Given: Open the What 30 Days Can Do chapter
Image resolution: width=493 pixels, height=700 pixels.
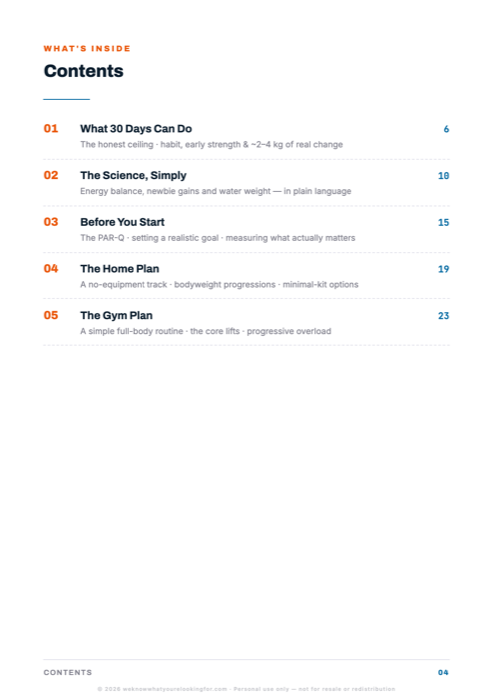Looking at the screenshot, I should click(136, 129).
